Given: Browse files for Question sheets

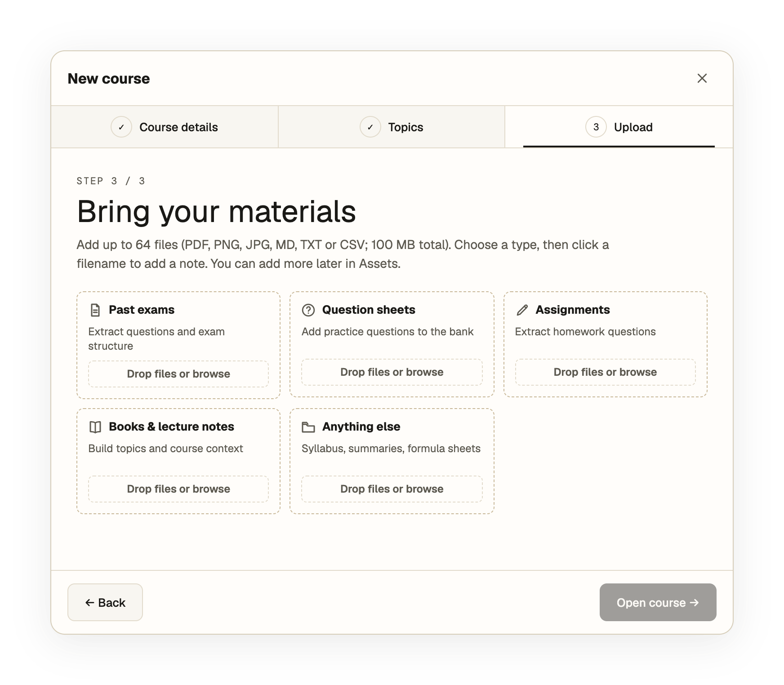Looking at the screenshot, I should (x=392, y=372).
